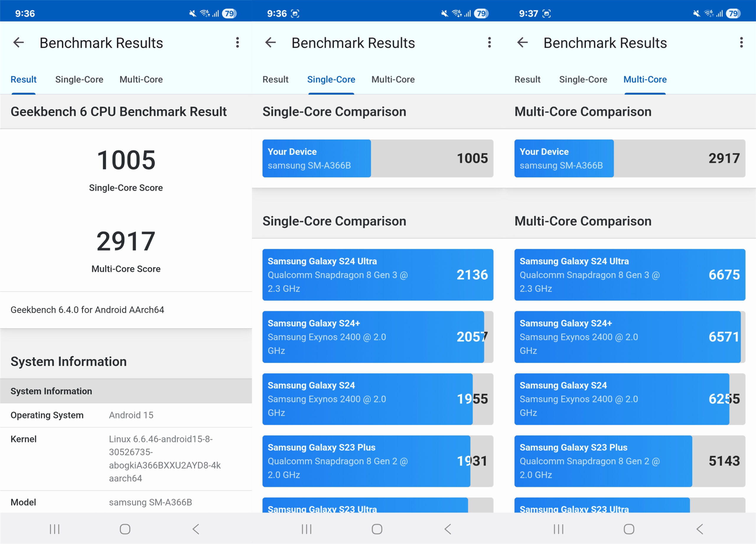Tap Wi-Fi icon in right screen status bar
Viewport: 756px width, 544px height.
pyautogui.click(x=709, y=13)
